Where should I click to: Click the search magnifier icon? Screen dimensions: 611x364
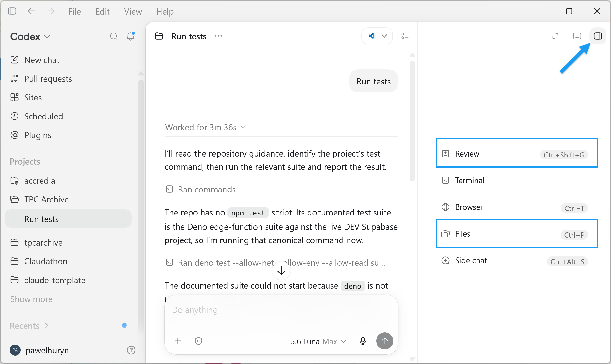pyautogui.click(x=114, y=37)
